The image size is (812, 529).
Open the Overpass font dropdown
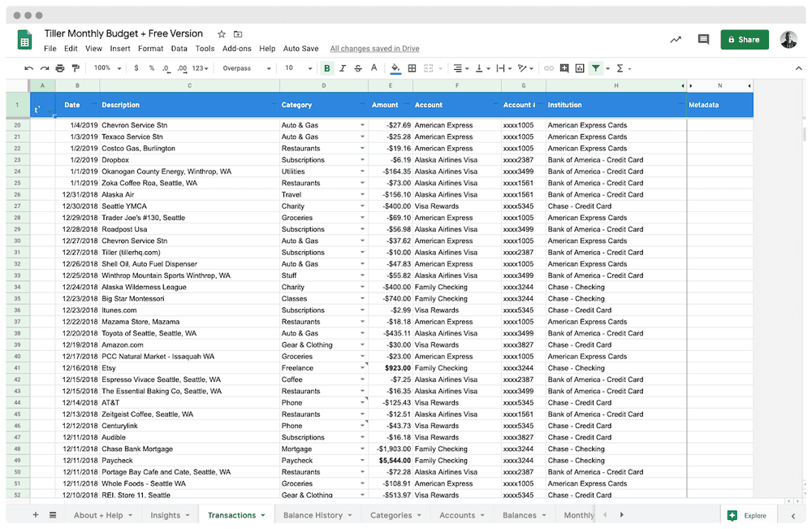tap(247, 68)
